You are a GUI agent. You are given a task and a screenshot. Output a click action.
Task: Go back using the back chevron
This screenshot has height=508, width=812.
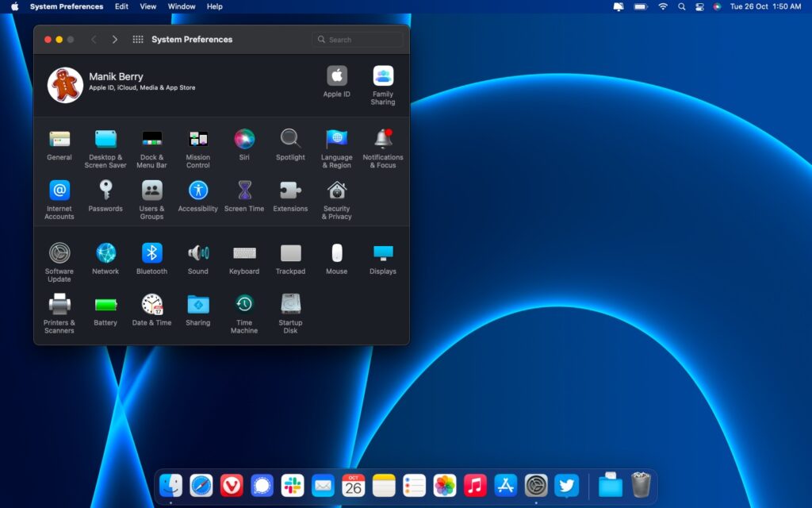click(x=94, y=39)
